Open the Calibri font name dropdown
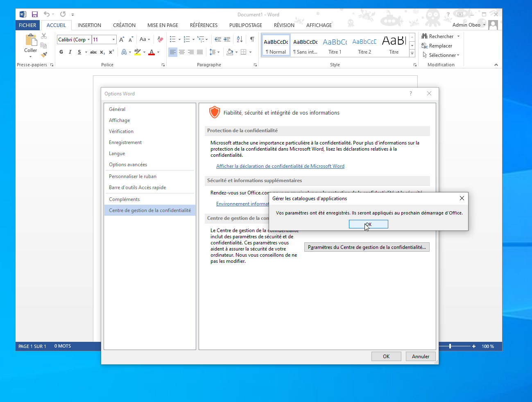532x402 pixels. [x=88, y=40]
